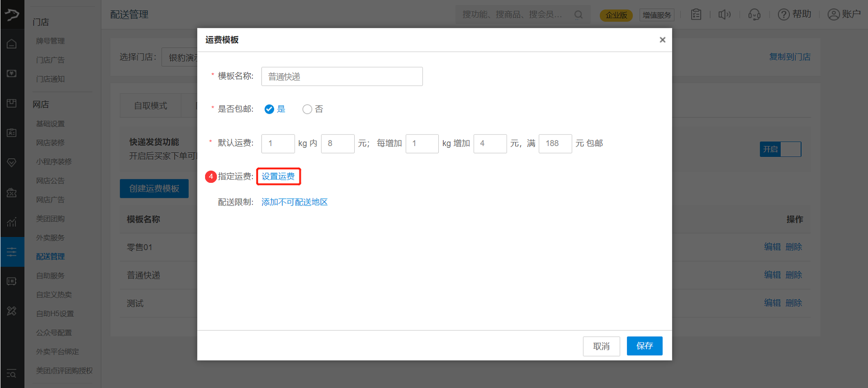Delete the 普通快递 template row

(x=794, y=275)
